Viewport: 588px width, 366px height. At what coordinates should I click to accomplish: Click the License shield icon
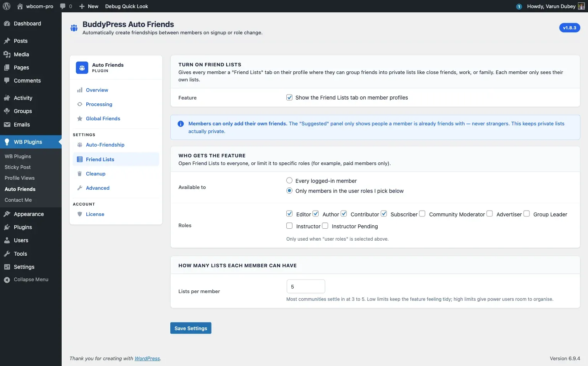tap(80, 214)
